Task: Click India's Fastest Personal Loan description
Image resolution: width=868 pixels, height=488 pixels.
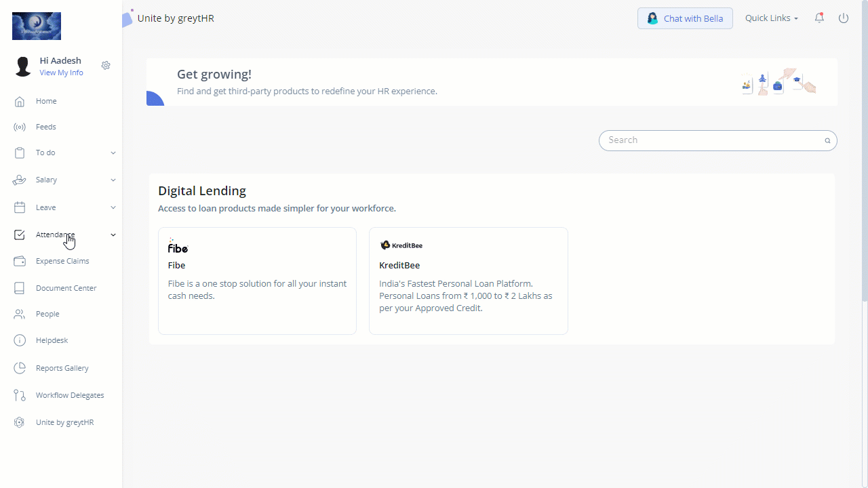Action: [466, 296]
